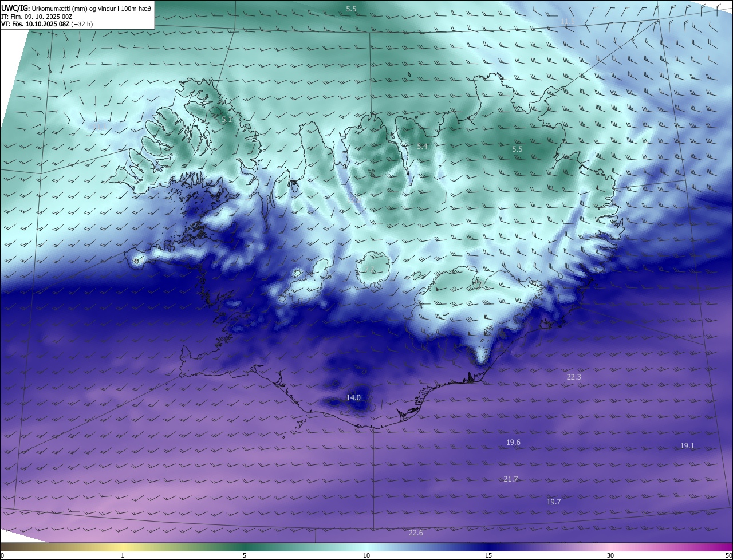Click the '15' tick on the color scale
This screenshot has width=733, height=560.
[x=488, y=555]
